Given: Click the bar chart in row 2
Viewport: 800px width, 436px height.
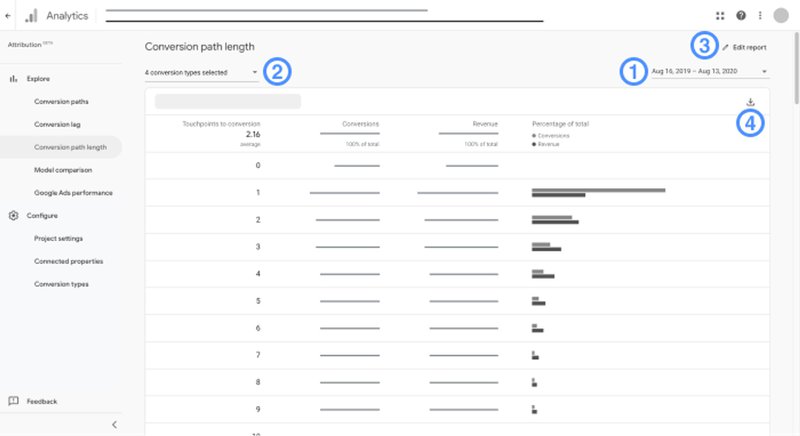Looking at the screenshot, I should click(555, 220).
